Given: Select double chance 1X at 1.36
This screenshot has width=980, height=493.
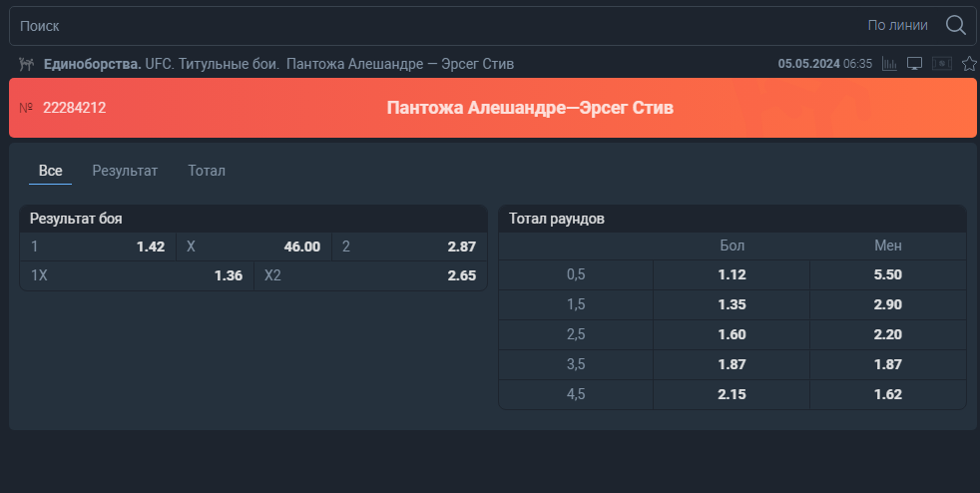Looking at the screenshot, I should point(137,275).
